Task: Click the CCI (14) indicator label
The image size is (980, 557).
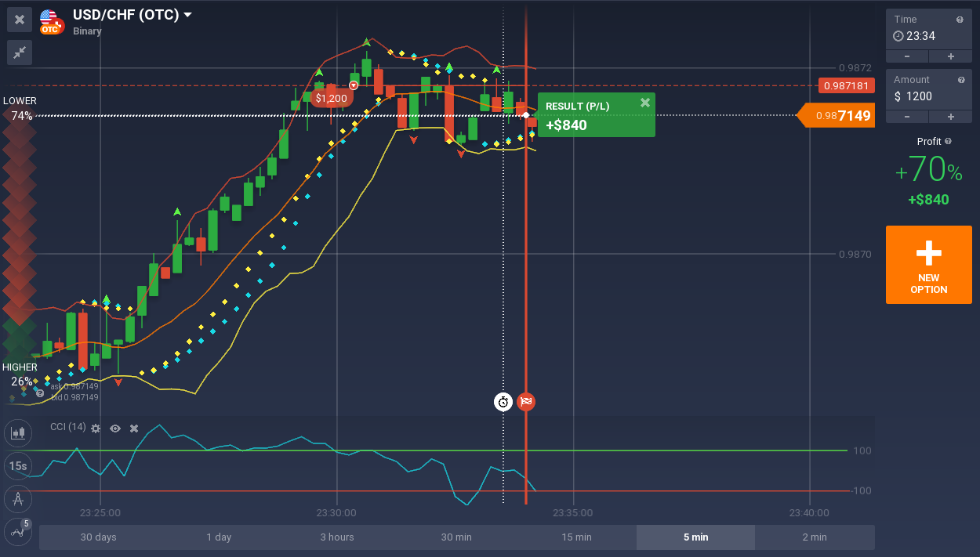Action: point(68,427)
